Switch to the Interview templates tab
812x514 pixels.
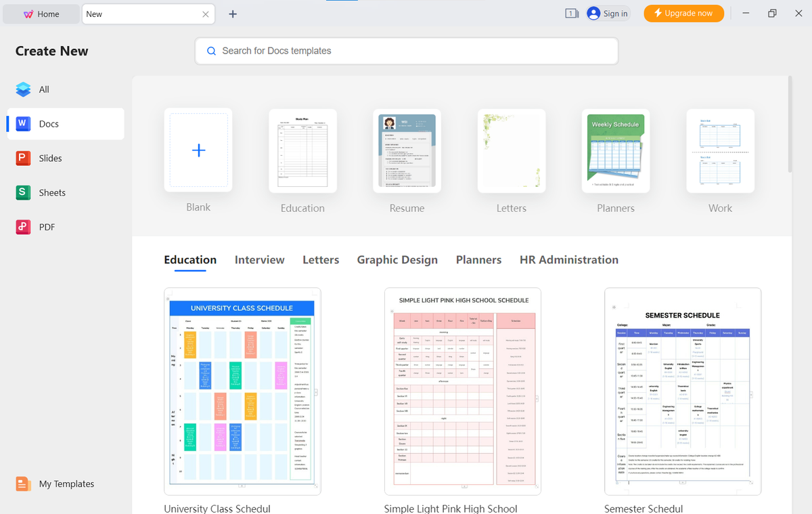[260, 259]
